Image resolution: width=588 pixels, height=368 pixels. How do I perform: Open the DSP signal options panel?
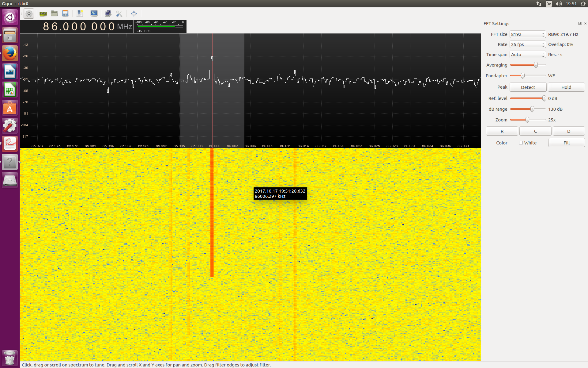point(94,13)
